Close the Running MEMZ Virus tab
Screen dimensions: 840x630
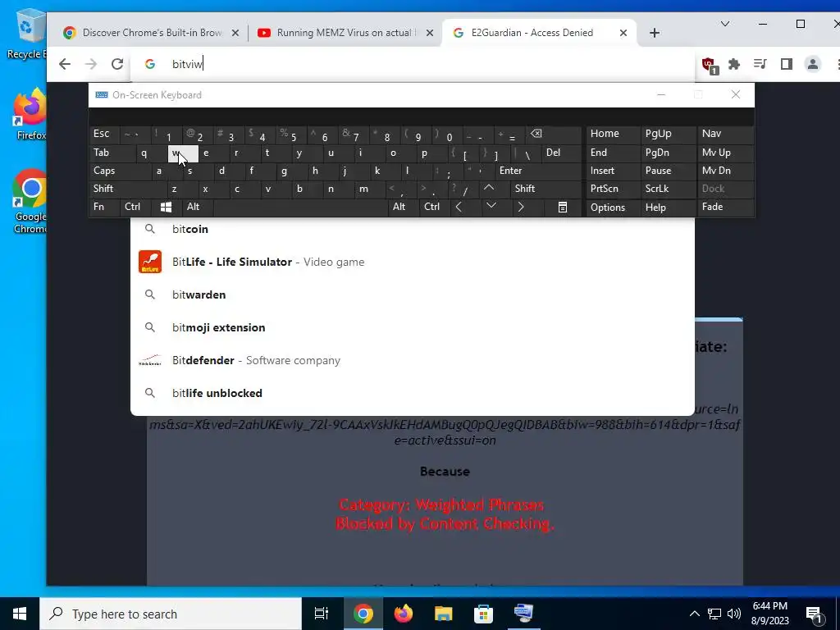(x=430, y=33)
